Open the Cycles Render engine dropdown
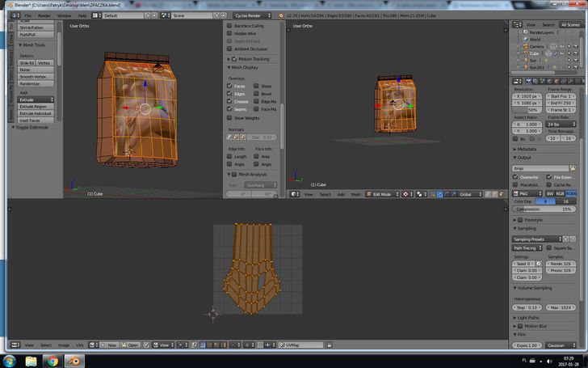This screenshot has height=368, width=588. (252, 15)
